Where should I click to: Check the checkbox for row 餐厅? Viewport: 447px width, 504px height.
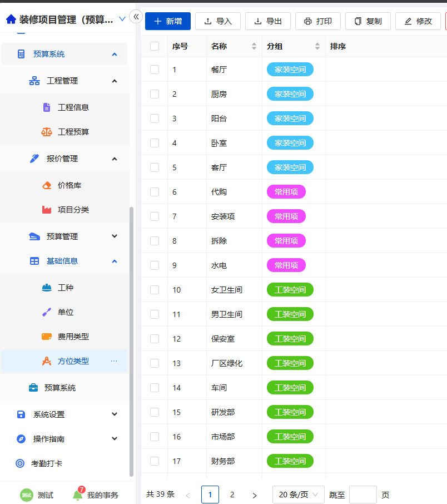coord(154,70)
